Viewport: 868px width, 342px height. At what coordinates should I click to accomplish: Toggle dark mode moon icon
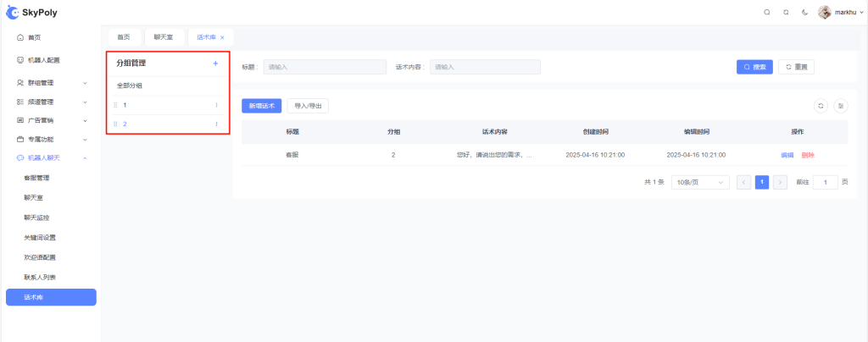804,12
